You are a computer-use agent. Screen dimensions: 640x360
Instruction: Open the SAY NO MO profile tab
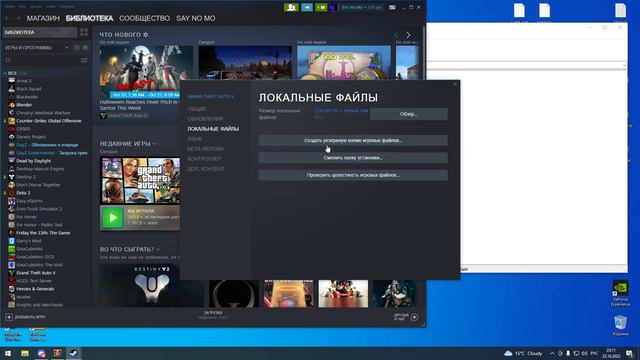[x=196, y=18]
